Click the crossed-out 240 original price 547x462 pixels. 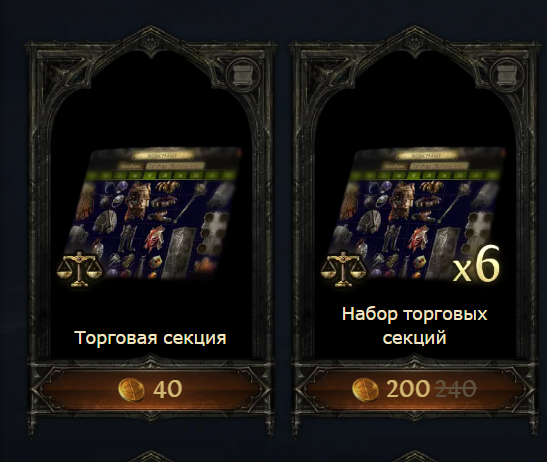(x=456, y=388)
